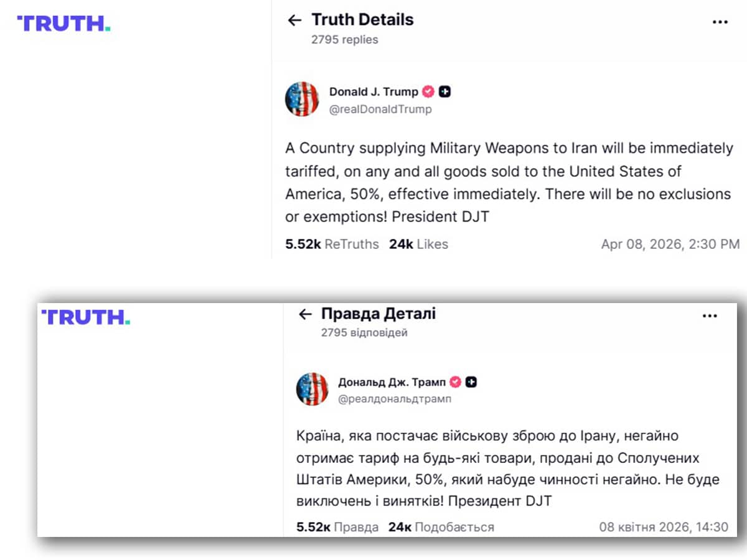Click the black plus badge by Donald J. Trump
The image size is (747, 560).
tap(445, 91)
